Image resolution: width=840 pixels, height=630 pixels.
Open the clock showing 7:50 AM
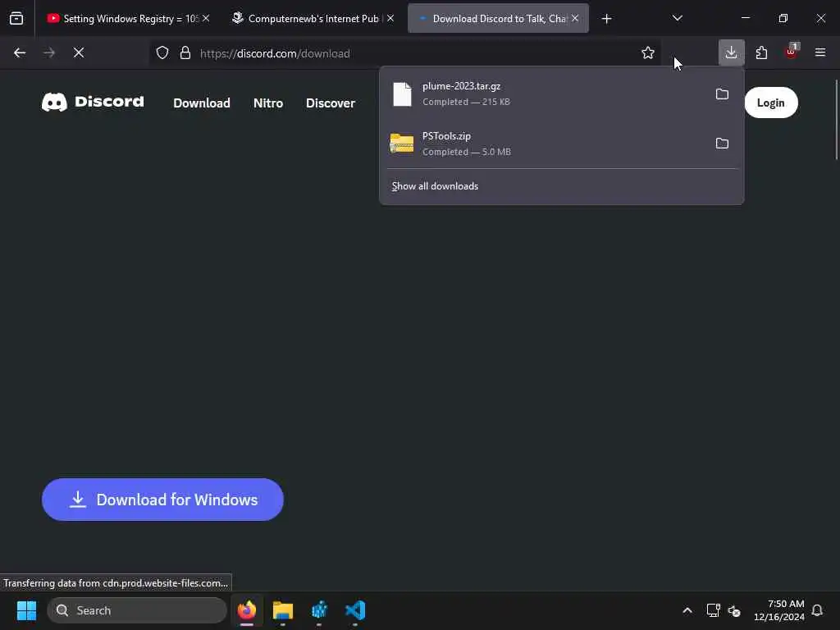tap(779, 610)
